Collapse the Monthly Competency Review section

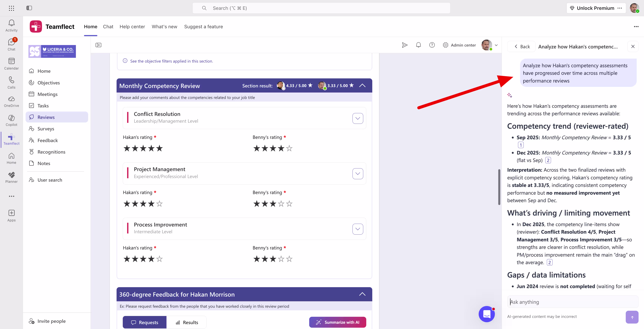tap(362, 86)
